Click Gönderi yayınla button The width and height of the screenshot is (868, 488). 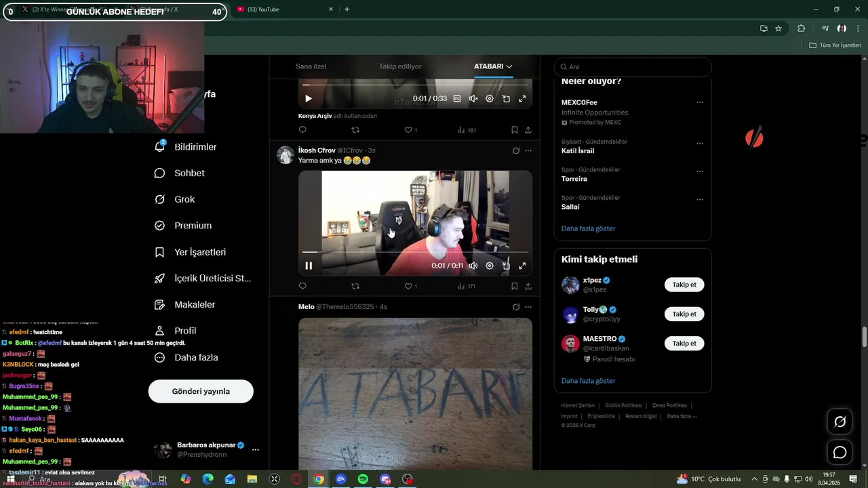[x=201, y=391]
